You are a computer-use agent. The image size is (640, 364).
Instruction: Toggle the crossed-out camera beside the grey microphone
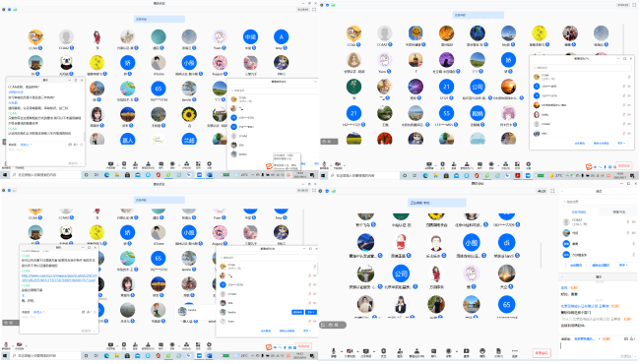coord(349,351)
